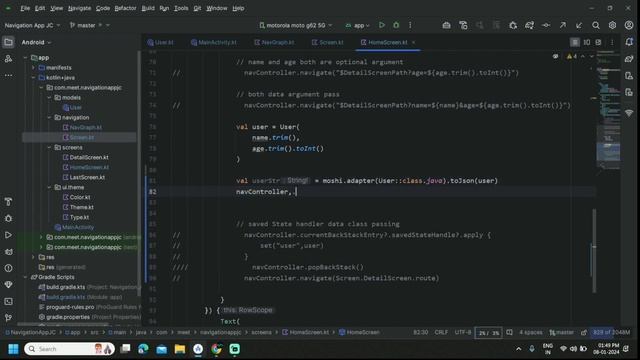Viewport: 640px width, 360px height.
Task: Collapse the app module node
Action: [25, 58]
